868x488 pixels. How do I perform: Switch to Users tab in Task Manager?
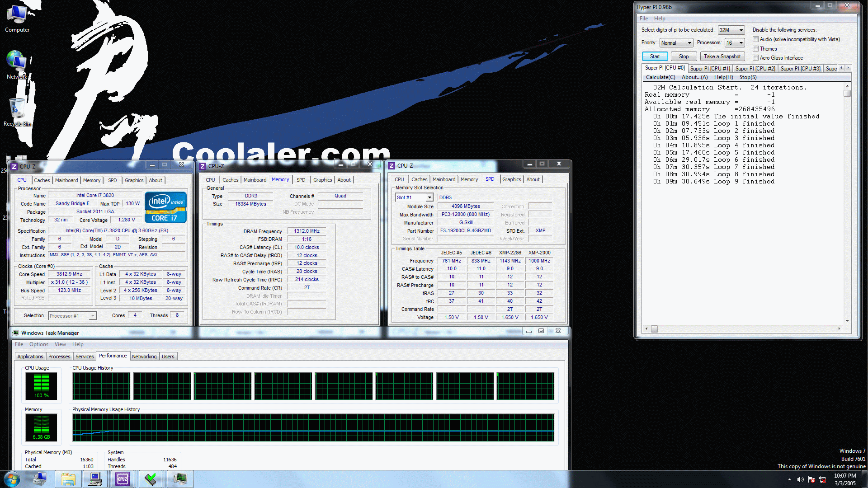coord(168,357)
